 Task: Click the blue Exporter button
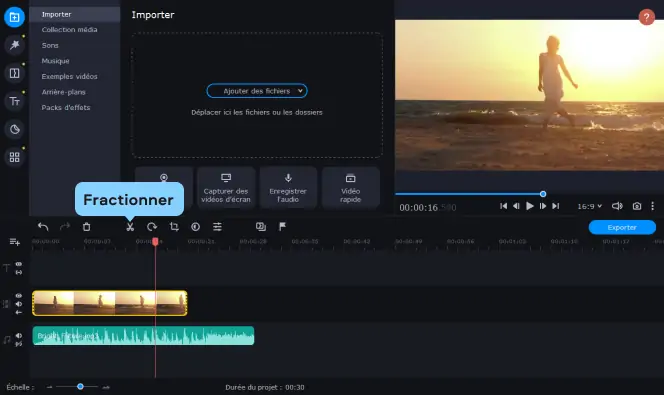coord(622,227)
